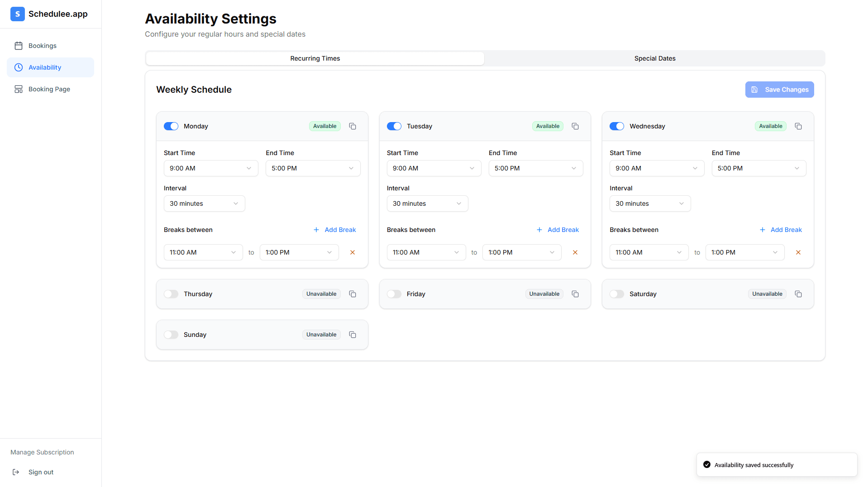Screen dimensions: 868x487
Task: Open Monday's break end 1:00 PM dropdown
Action: (299, 252)
